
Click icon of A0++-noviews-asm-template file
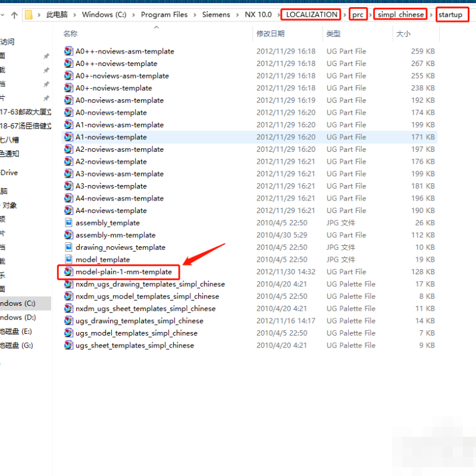tap(68, 51)
